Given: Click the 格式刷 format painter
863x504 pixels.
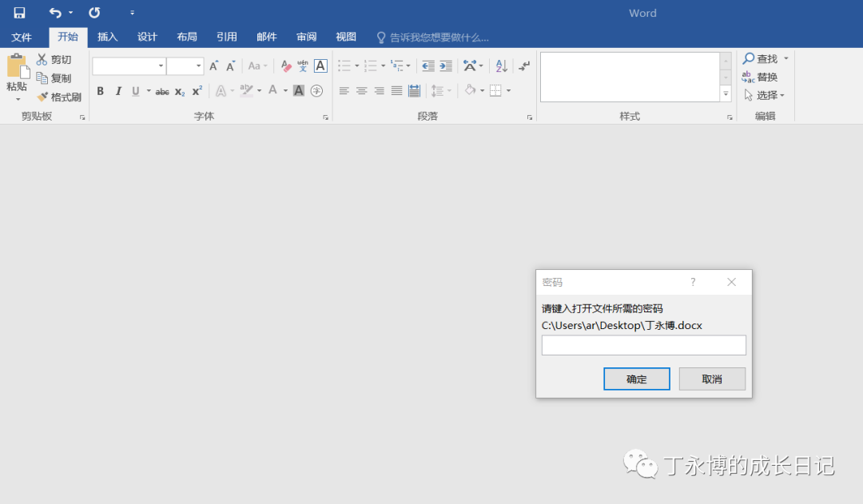Looking at the screenshot, I should [59, 97].
